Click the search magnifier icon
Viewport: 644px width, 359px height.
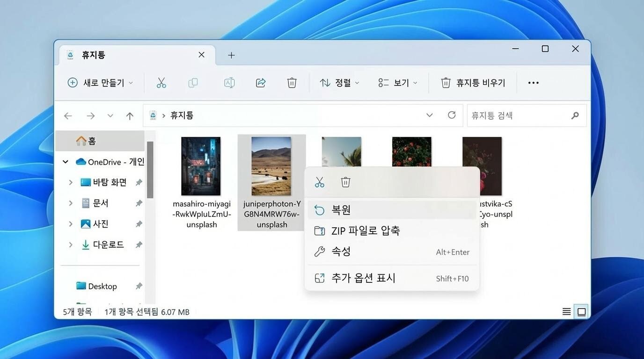click(x=575, y=115)
